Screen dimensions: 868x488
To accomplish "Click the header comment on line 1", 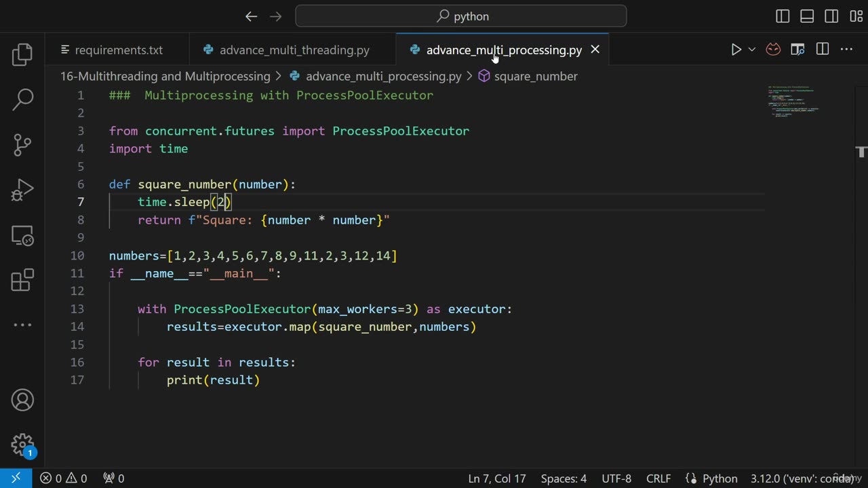I will [271, 96].
